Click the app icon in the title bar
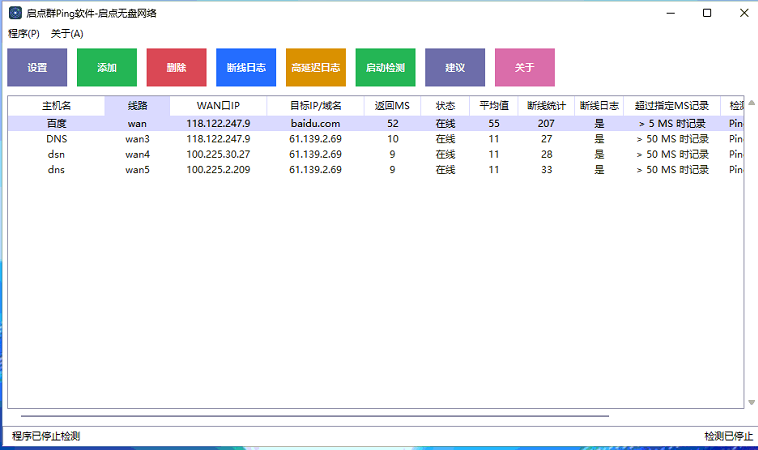 15,13
